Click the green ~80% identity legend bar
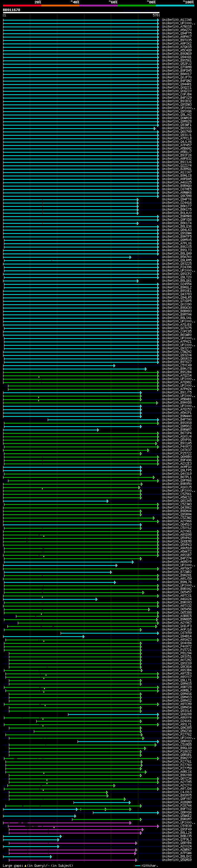 137,6
